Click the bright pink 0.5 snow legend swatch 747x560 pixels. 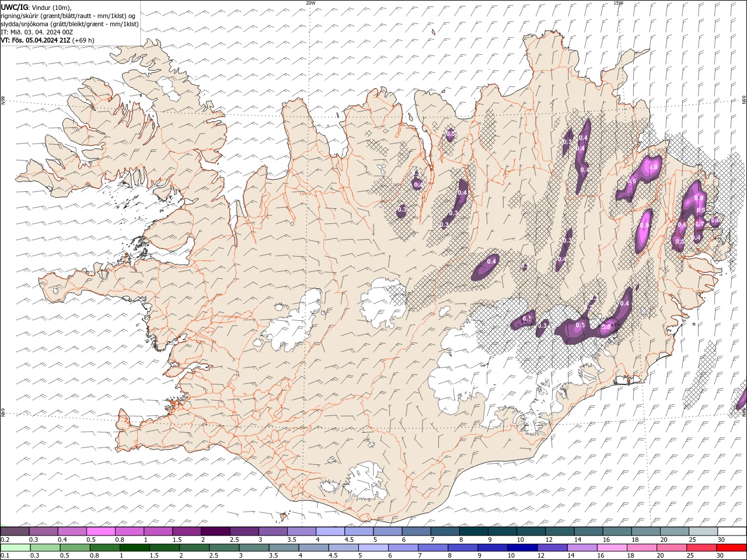tap(100, 531)
